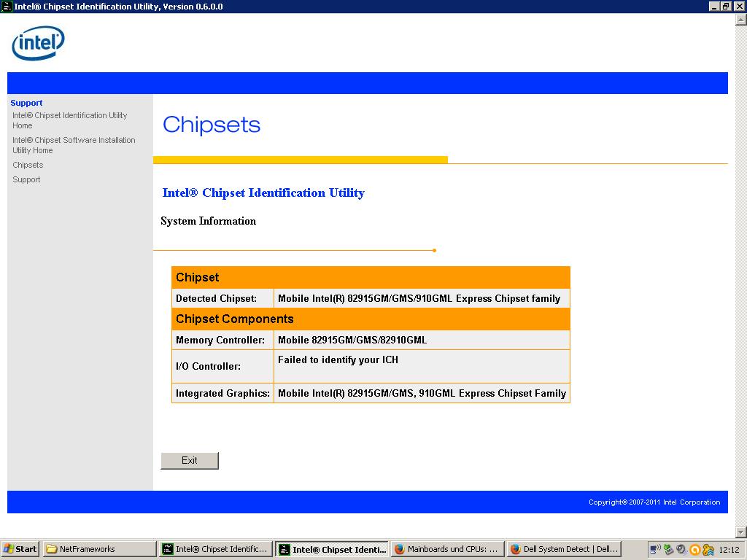
Task: Click the 'I/O Controller:' label
Action: pyautogui.click(x=208, y=366)
